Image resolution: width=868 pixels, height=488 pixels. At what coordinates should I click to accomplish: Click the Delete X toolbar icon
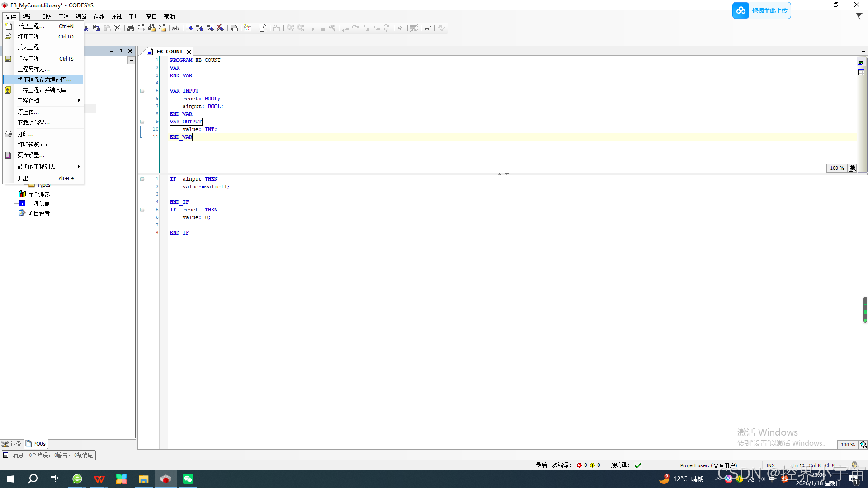tap(117, 28)
